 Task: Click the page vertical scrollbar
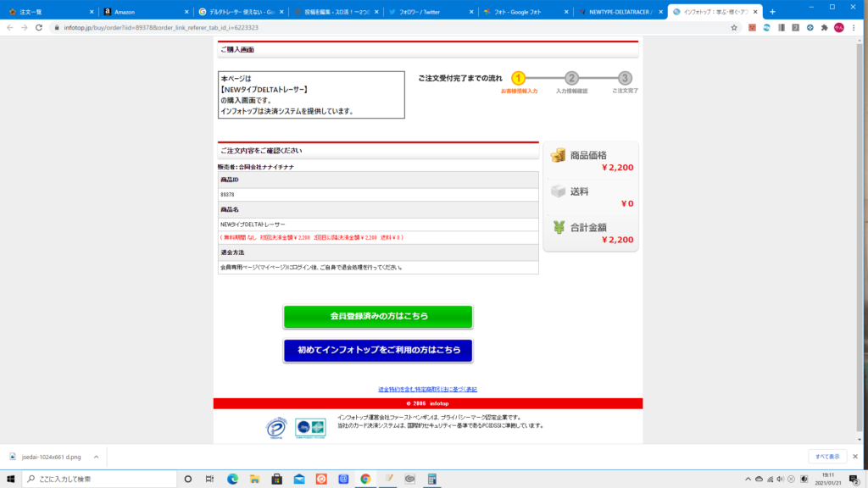pyautogui.click(x=860, y=238)
